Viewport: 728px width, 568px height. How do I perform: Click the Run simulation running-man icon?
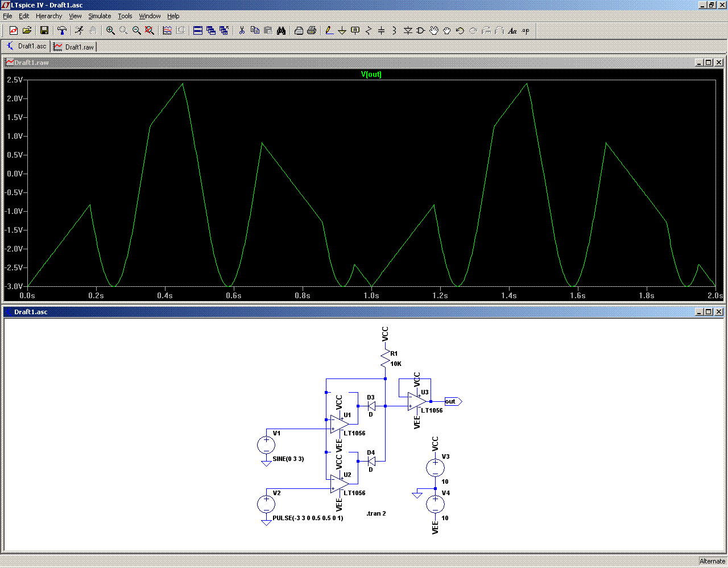tap(79, 31)
